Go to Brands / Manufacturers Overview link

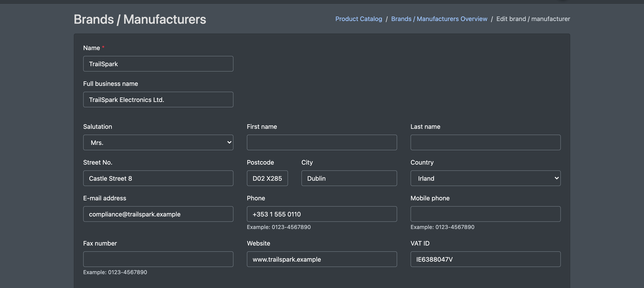pyautogui.click(x=439, y=19)
